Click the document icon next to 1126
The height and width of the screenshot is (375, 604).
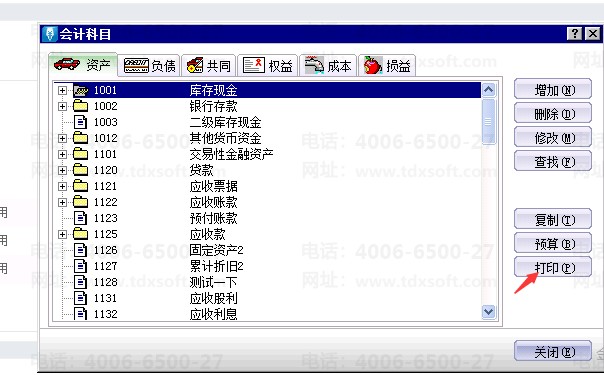(80, 250)
